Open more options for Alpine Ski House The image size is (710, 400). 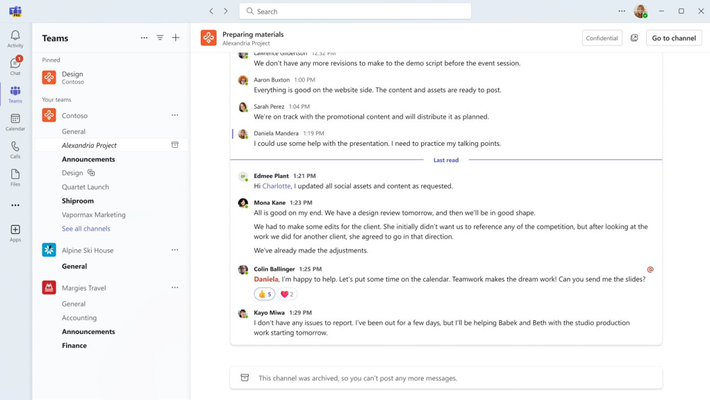pos(175,250)
